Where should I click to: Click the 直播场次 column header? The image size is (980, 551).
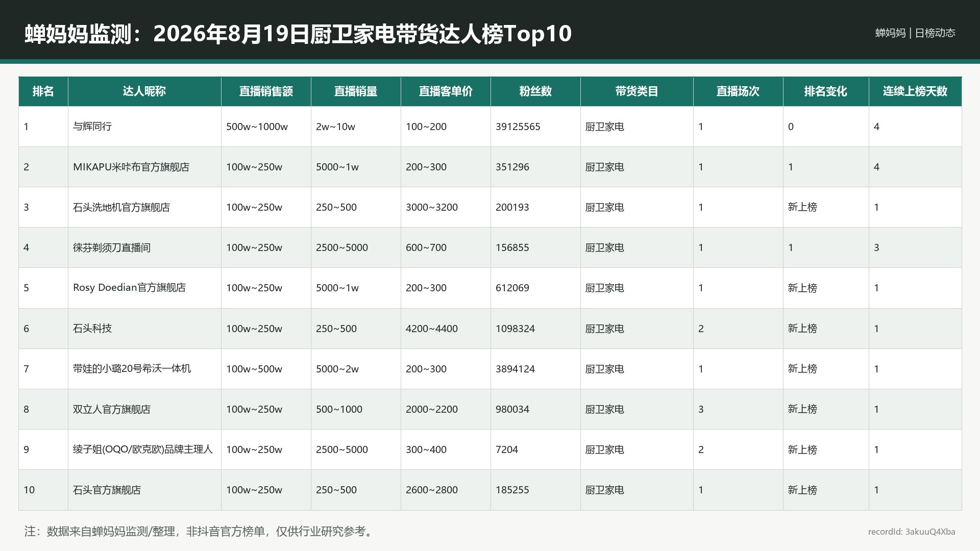738,91
